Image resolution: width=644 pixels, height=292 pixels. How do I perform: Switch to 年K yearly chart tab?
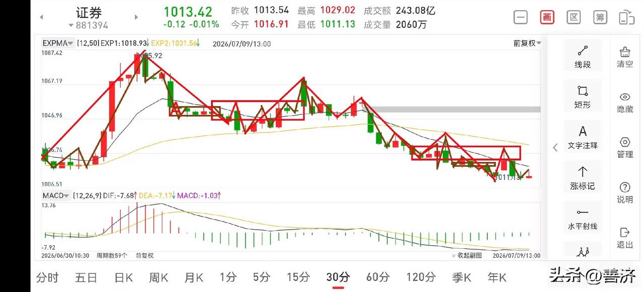(x=497, y=277)
